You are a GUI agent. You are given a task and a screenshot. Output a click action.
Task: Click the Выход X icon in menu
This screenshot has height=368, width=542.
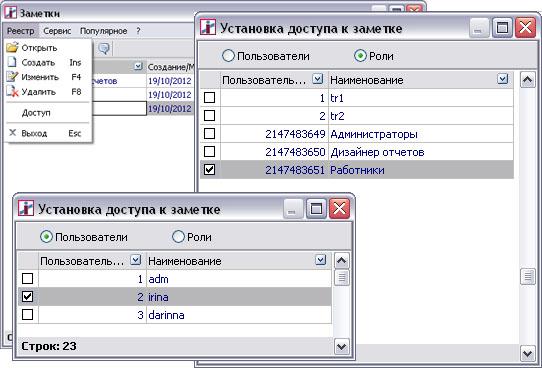point(12,133)
